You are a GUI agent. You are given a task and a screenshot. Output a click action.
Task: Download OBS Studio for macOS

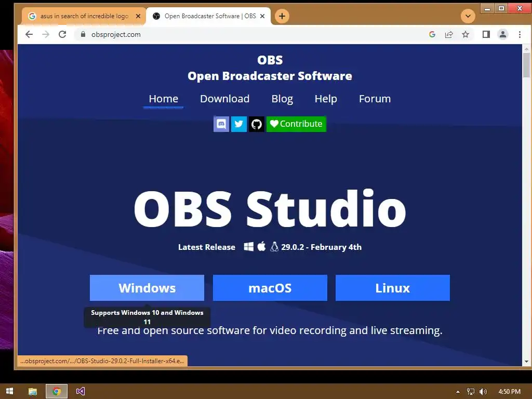(270, 288)
